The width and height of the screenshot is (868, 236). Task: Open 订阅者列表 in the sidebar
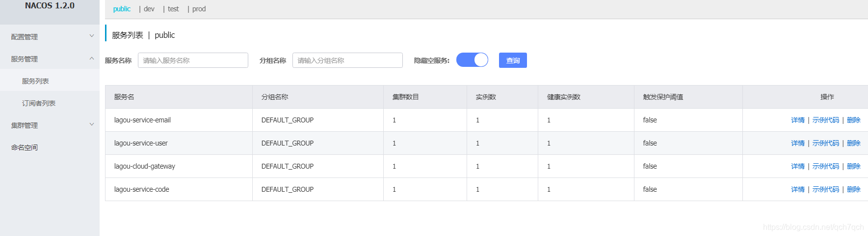39,103
